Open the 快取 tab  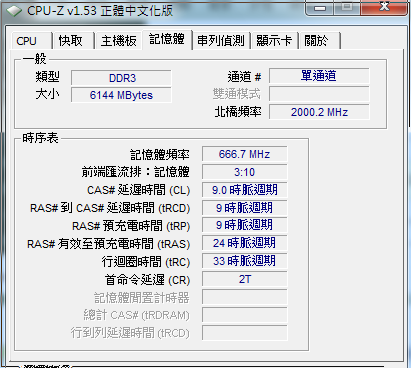tap(73, 41)
